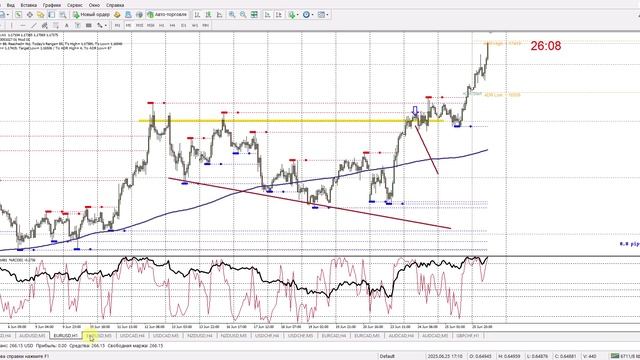Zoom in on the chart
This screenshot has height=360, width=640.
(232, 15)
